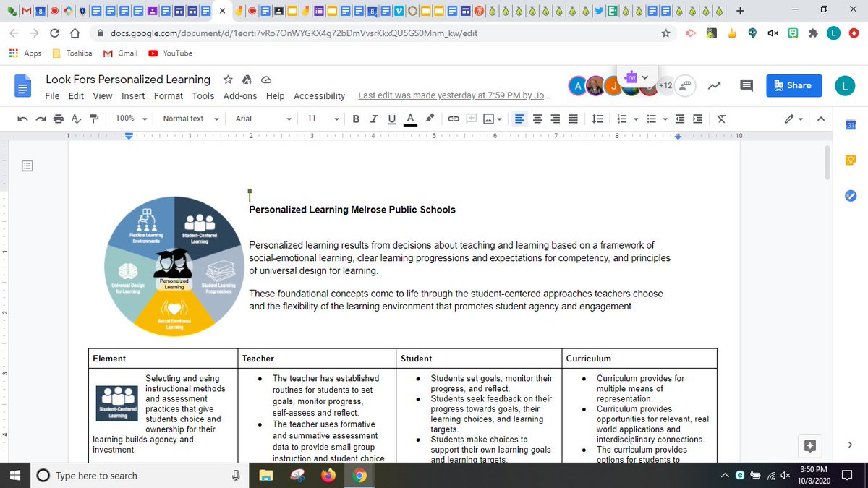
Task: Open the comment history icon
Action: click(x=746, y=85)
